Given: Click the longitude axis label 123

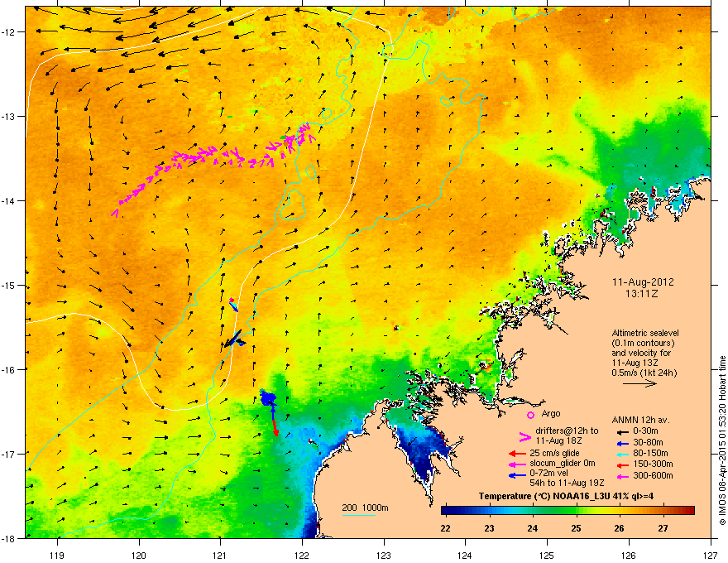Looking at the screenshot, I should pyautogui.click(x=384, y=555).
